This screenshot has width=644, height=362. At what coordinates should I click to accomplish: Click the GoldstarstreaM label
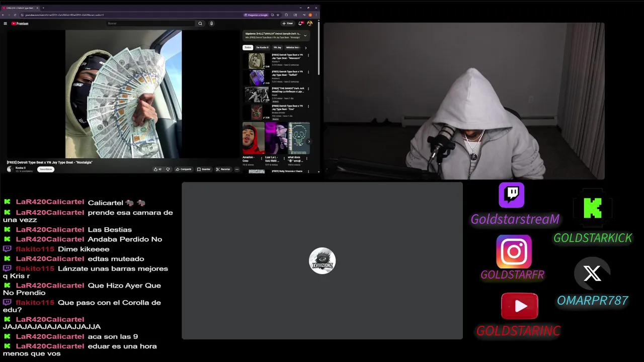click(x=515, y=219)
